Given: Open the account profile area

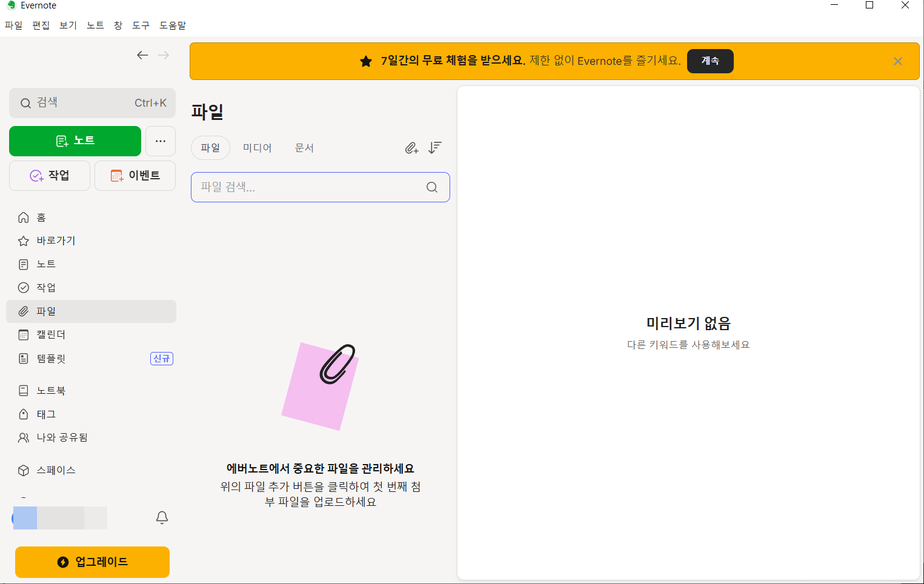Looking at the screenshot, I should pyautogui.click(x=60, y=518).
